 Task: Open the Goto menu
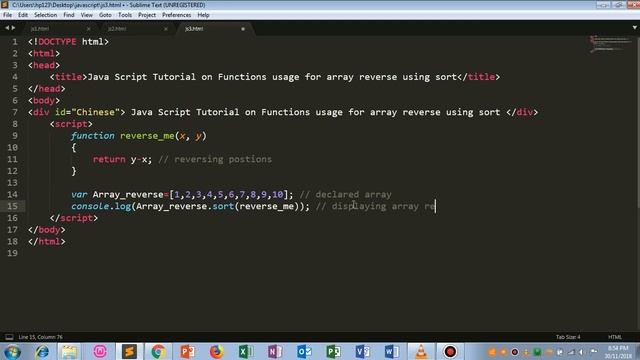coord(105,15)
